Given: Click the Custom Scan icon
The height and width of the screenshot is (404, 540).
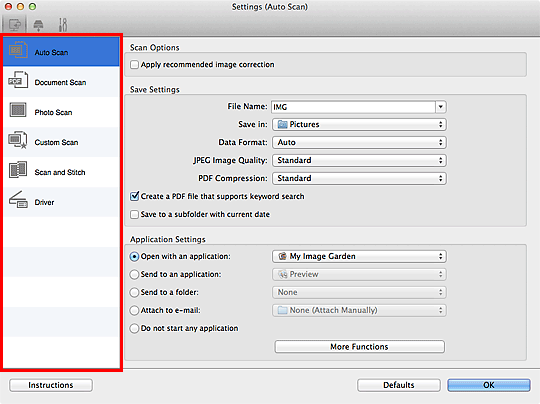Looking at the screenshot, I should (x=18, y=140).
